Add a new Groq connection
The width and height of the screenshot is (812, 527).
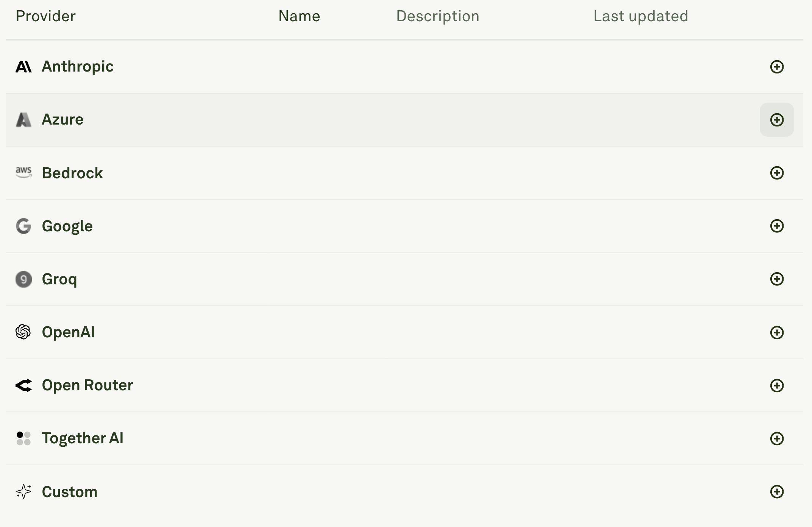[778, 279]
